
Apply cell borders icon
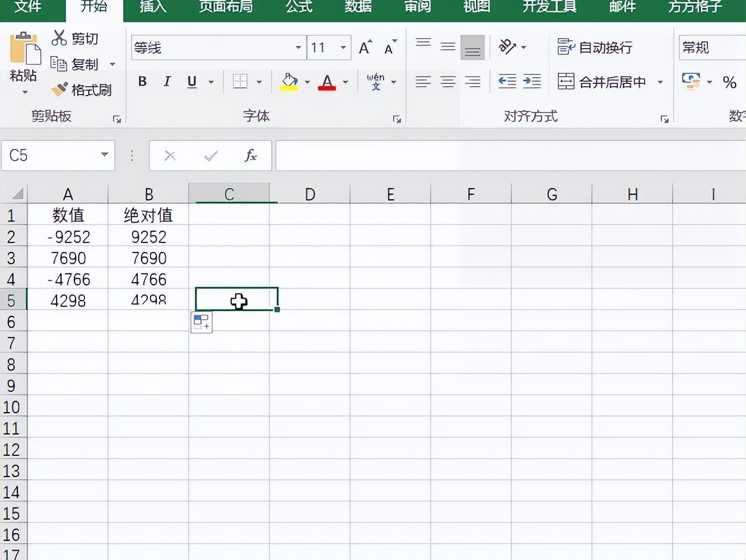pos(240,82)
